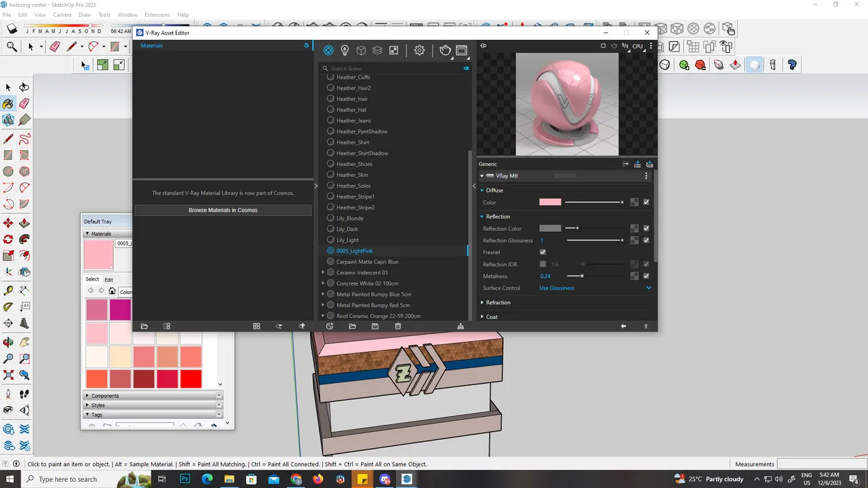868x488 pixels.
Task: Open the Extensions menu
Action: pos(157,14)
